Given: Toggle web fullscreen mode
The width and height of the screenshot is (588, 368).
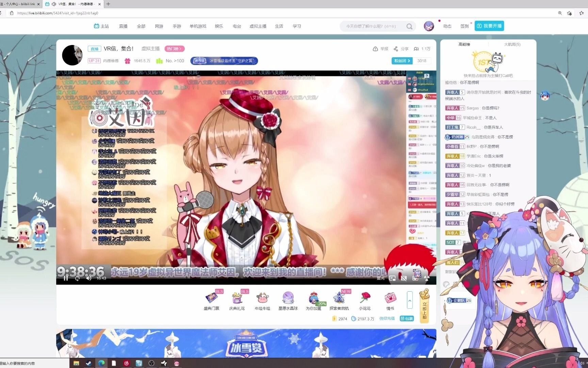Looking at the screenshot, I should click(415, 278).
